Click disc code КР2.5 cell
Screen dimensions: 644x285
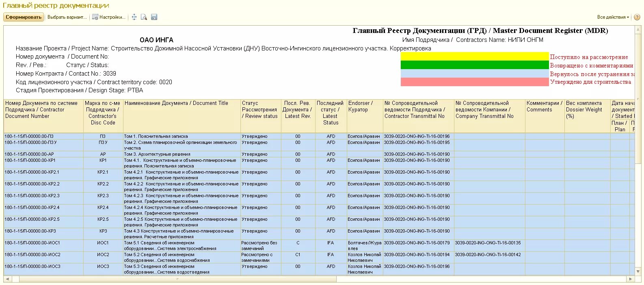click(x=103, y=222)
